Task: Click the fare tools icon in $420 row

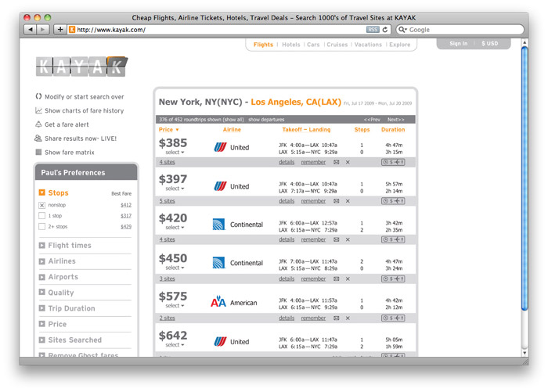Action: coord(393,239)
